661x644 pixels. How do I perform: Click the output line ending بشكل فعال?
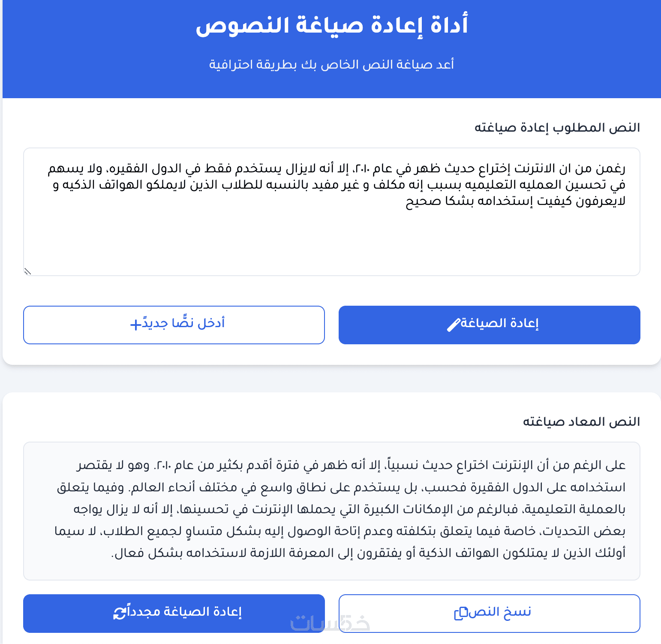pyautogui.click(x=368, y=553)
